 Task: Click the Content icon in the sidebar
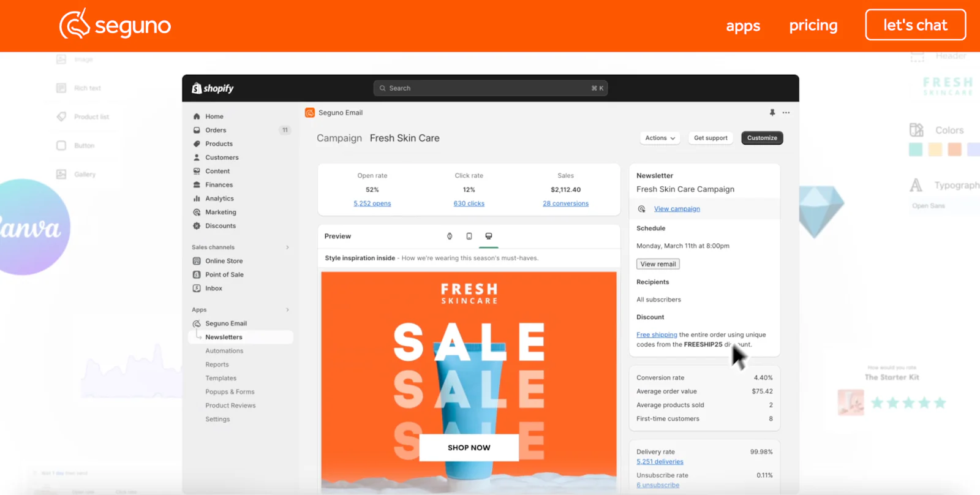(197, 171)
